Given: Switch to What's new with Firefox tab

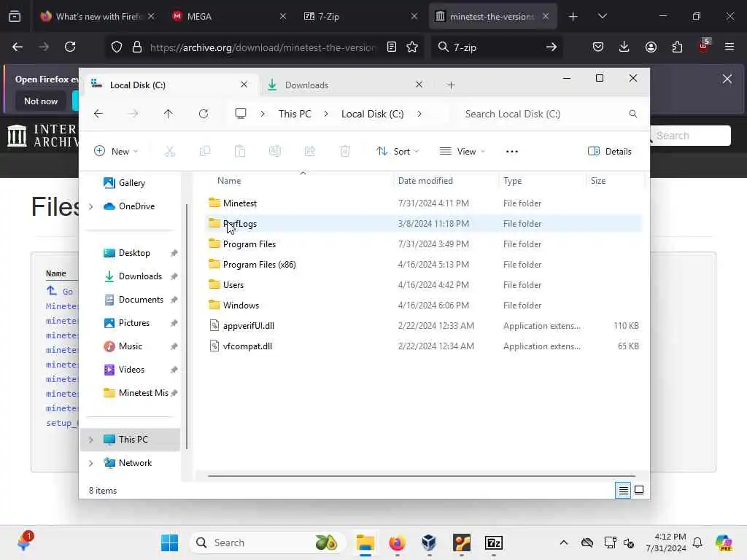Looking at the screenshot, I should tap(97, 16).
